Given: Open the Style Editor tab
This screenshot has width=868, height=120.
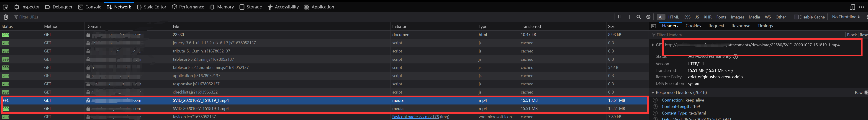Looking at the screenshot, I should 151,7.
